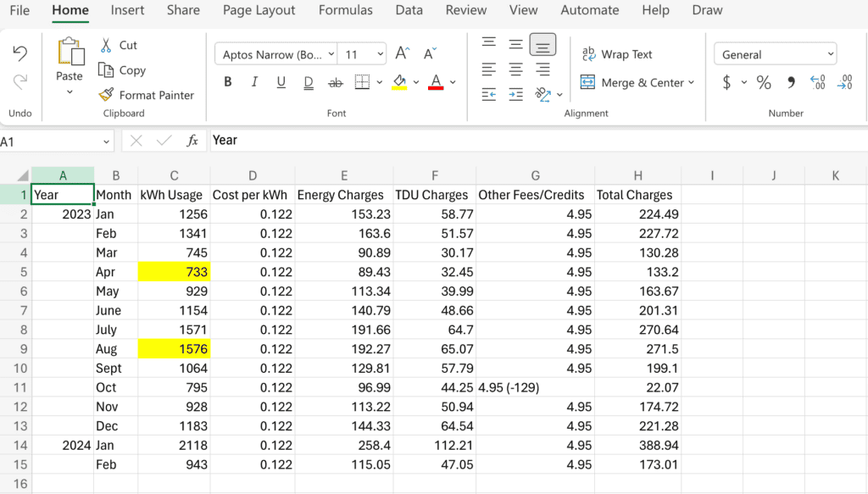Switch to the Formulas ribbon tab
Image resolution: width=868 pixels, height=494 pixels.
(345, 10)
